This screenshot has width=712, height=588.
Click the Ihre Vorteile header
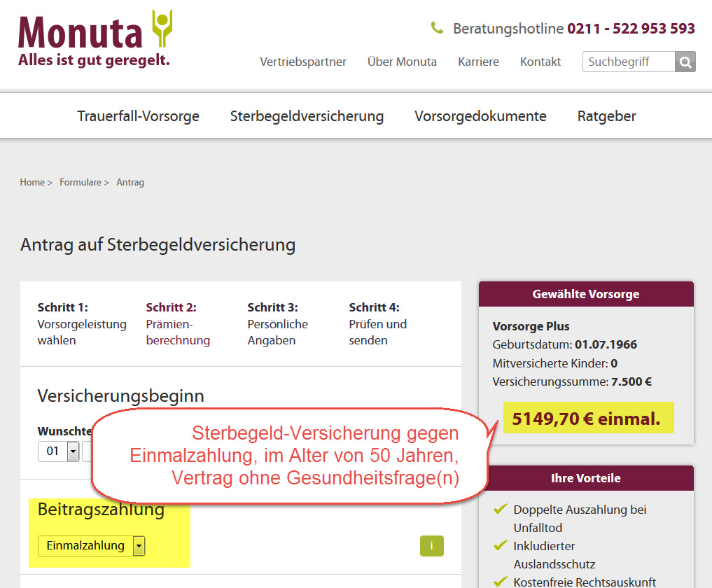tap(586, 478)
